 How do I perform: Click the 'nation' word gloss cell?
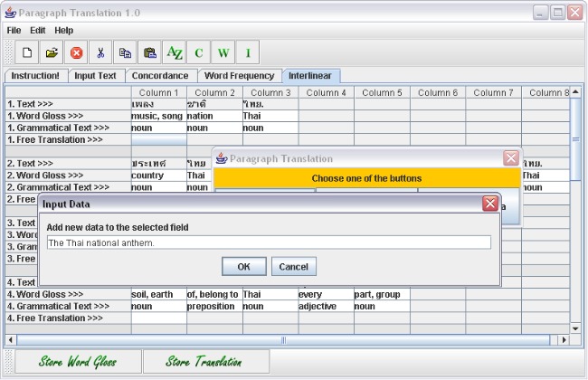click(215, 116)
